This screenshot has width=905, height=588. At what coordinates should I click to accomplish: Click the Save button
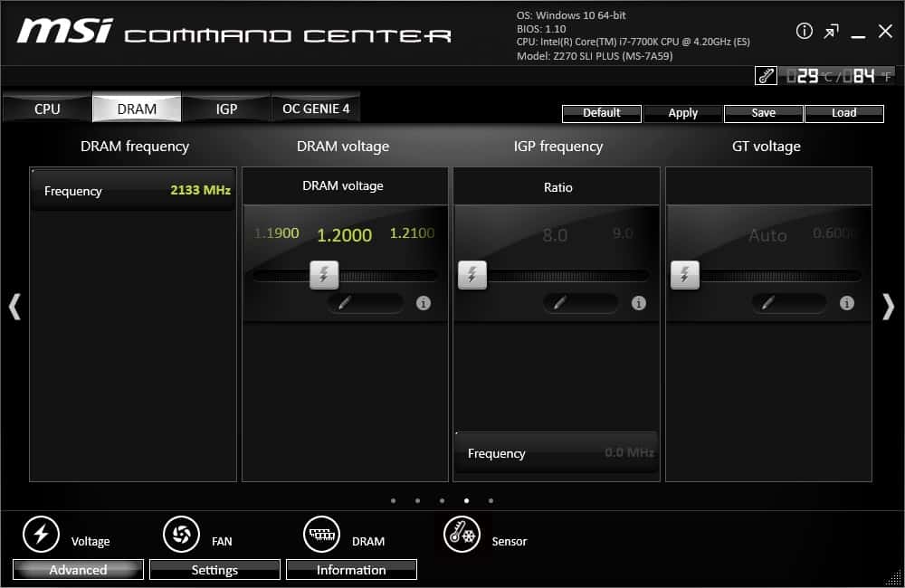[763, 113]
